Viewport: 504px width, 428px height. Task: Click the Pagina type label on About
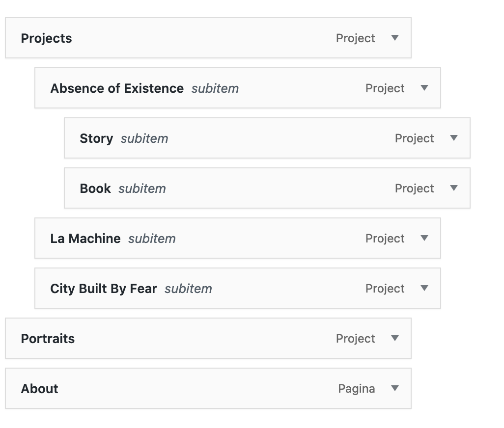(357, 389)
